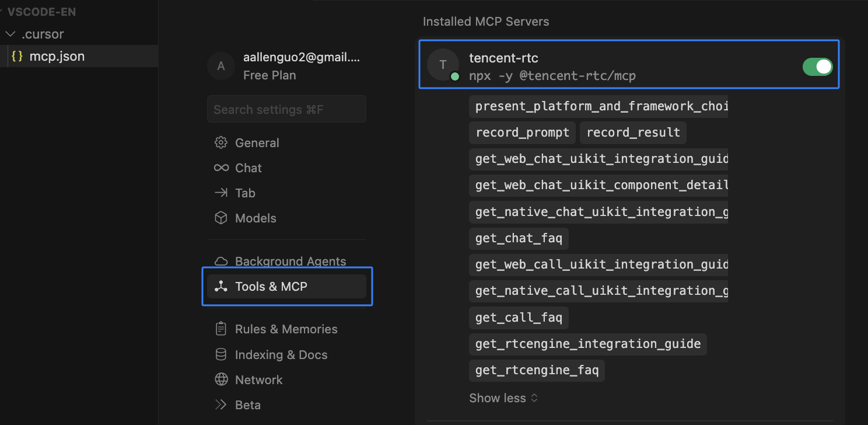This screenshot has width=868, height=425.
Task: Click the account avatar with letter A
Action: pyautogui.click(x=221, y=66)
